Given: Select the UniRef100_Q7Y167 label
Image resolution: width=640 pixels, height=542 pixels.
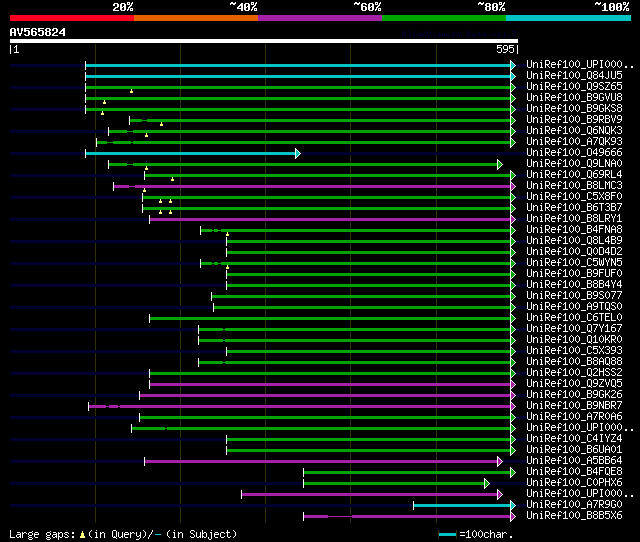Looking at the screenshot, I should (x=574, y=329).
